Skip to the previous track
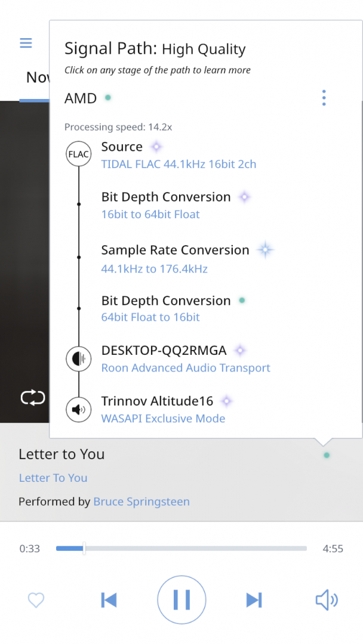363x644 pixels. [x=109, y=600]
